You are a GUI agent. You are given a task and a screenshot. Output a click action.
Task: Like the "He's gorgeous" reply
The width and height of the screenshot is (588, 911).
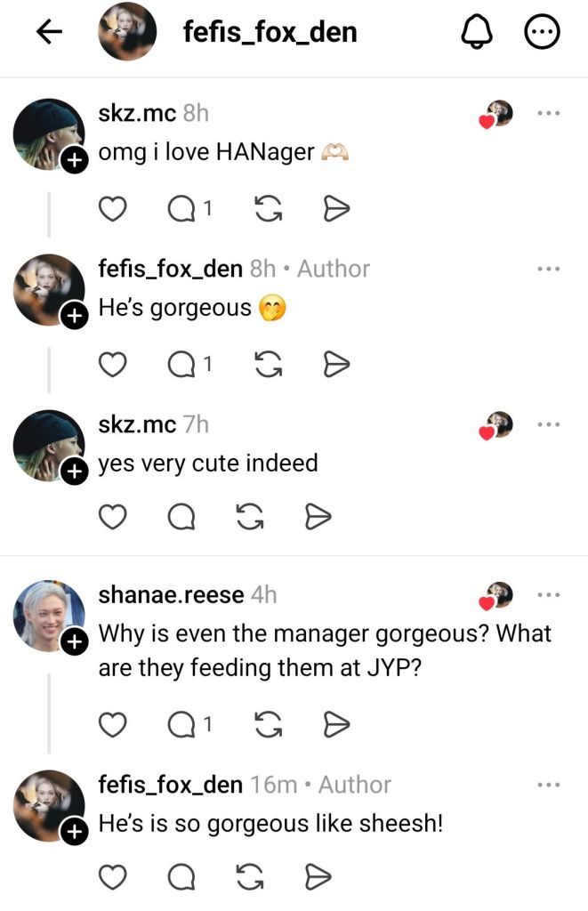coord(112,363)
